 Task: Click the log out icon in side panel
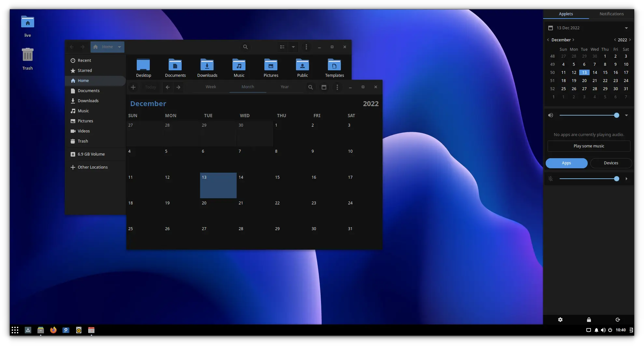point(618,320)
